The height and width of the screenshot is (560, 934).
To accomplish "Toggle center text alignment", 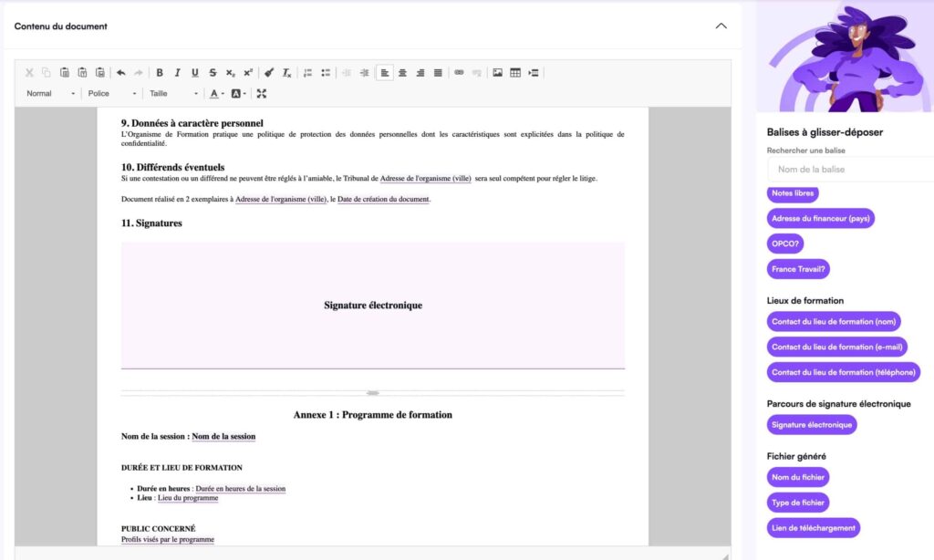I will pyautogui.click(x=402, y=73).
